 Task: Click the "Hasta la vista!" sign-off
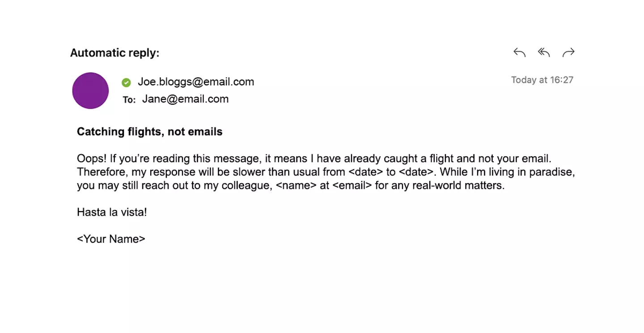coord(112,212)
